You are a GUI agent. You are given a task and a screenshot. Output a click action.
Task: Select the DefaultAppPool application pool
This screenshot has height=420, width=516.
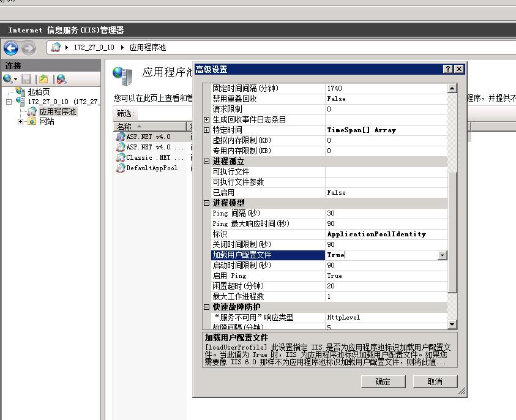(151, 168)
